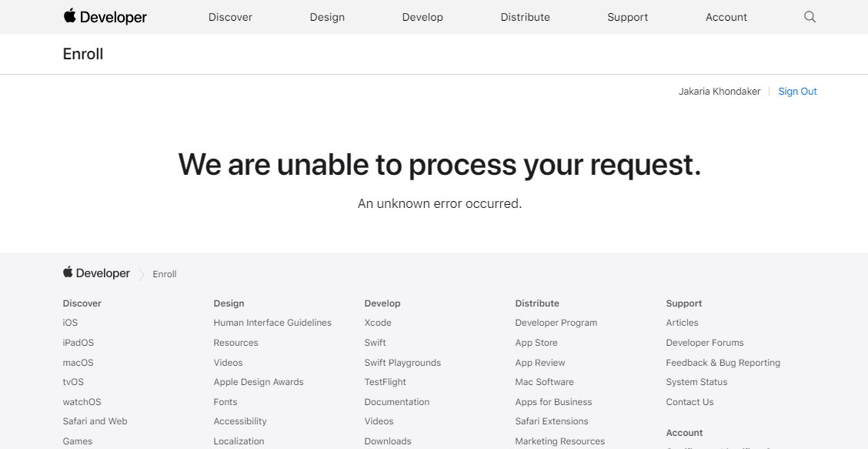Expand the Enroll breadcrumb chevron
The height and width of the screenshot is (449, 868).
pos(142,273)
